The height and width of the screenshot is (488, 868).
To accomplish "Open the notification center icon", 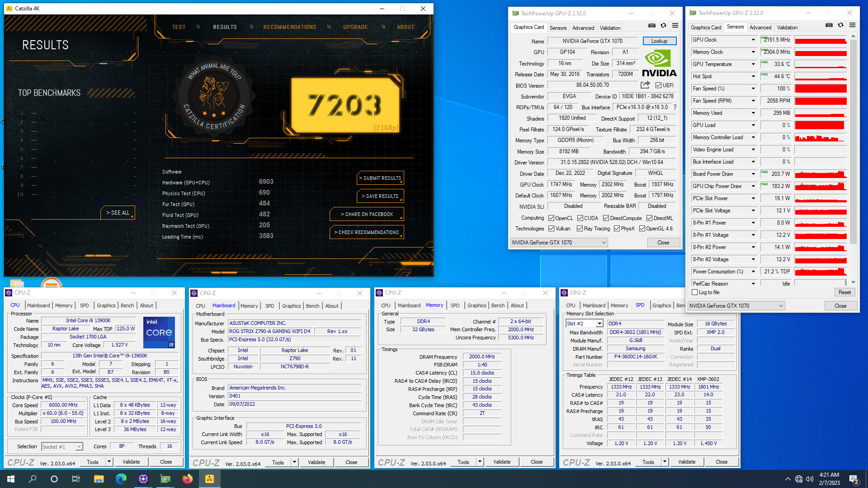I will (854, 479).
